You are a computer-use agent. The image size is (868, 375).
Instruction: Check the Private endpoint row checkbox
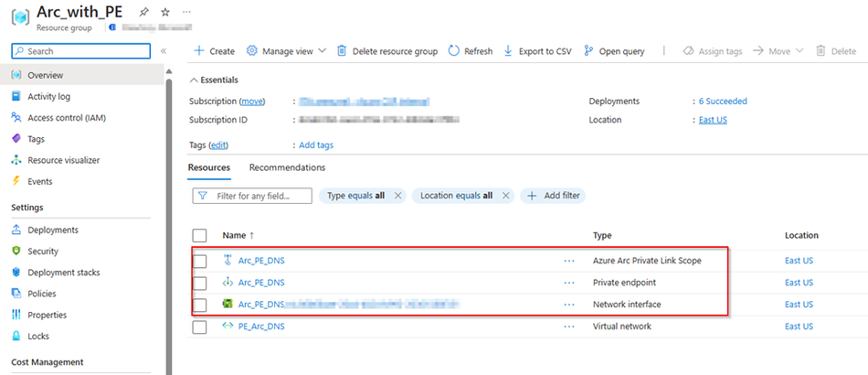200,283
